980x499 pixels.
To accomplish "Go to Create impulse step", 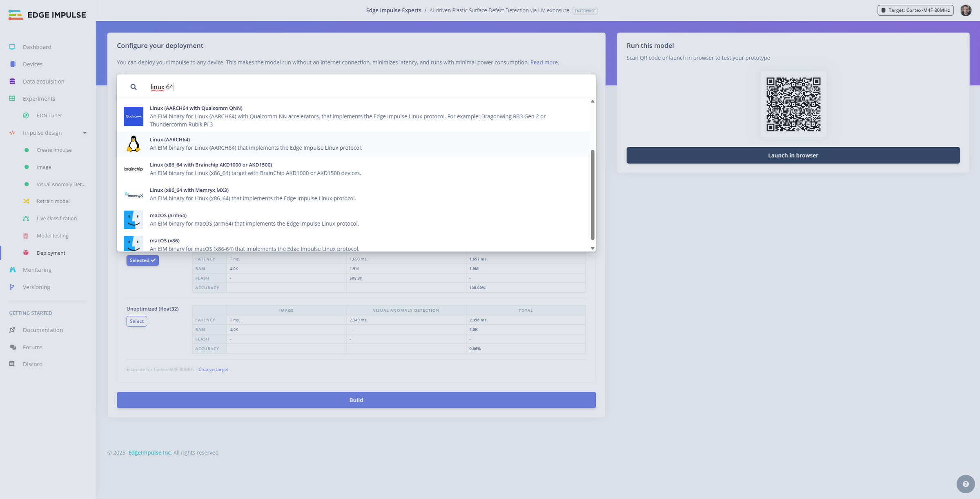I will [x=54, y=150].
